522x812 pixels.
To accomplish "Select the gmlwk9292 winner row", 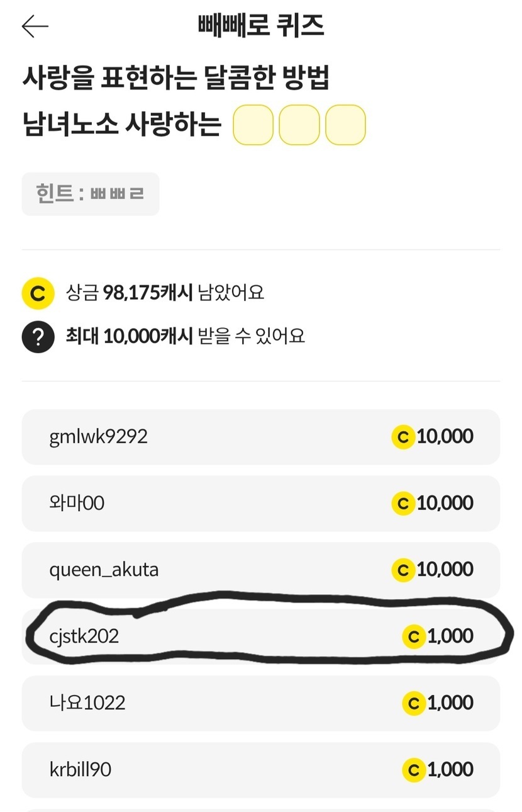I will pyautogui.click(x=260, y=437).
